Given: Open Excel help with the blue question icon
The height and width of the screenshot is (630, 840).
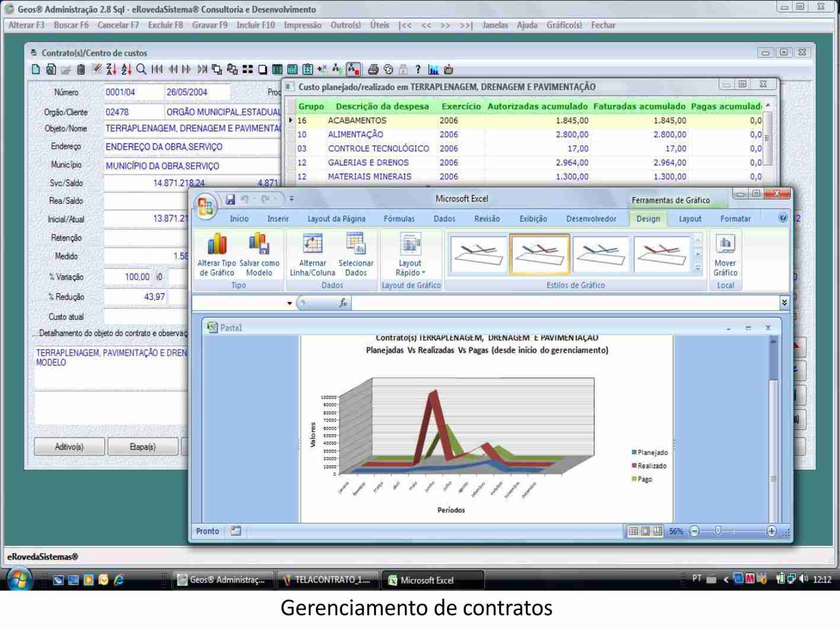Looking at the screenshot, I should point(782,218).
